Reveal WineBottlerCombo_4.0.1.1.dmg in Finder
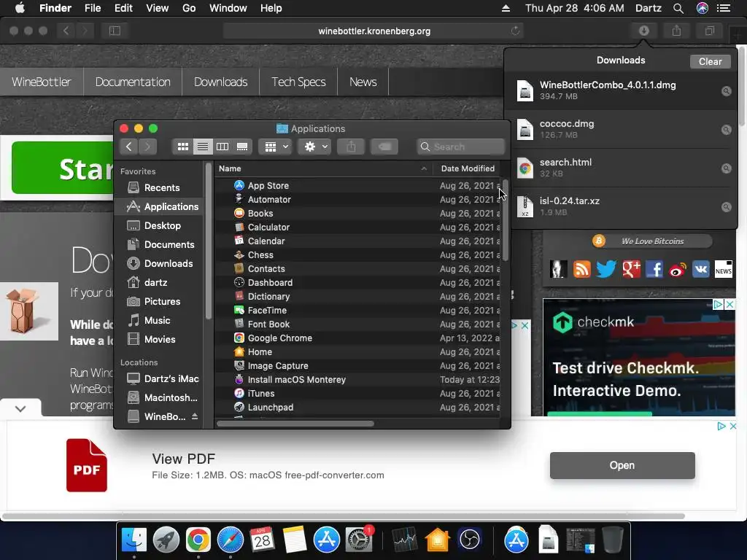The image size is (747, 560). [x=726, y=91]
